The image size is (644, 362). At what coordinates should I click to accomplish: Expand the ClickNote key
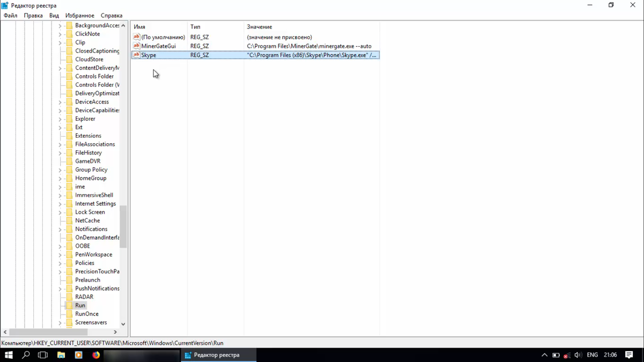point(60,34)
